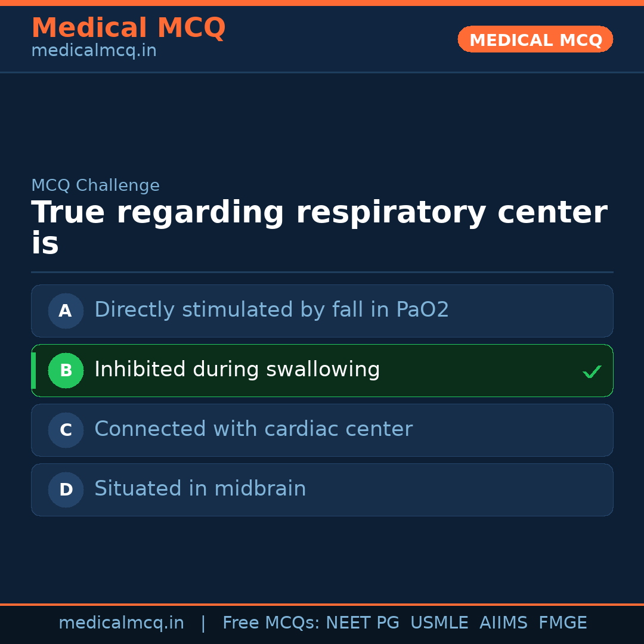Viewport: 644px width, 644px height.
Task: Open medicalmcq.in link below the header title
Action: point(94,51)
